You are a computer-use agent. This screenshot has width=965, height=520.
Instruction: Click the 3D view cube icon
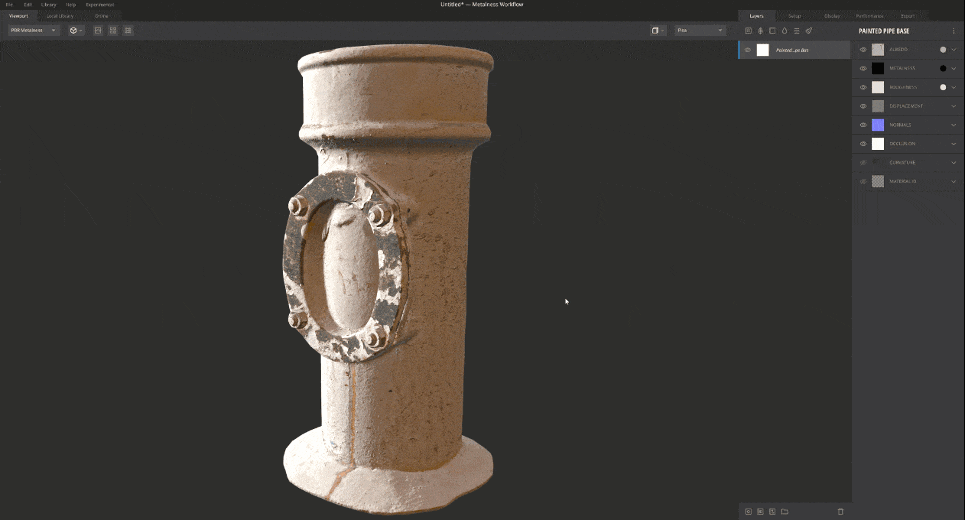656,31
